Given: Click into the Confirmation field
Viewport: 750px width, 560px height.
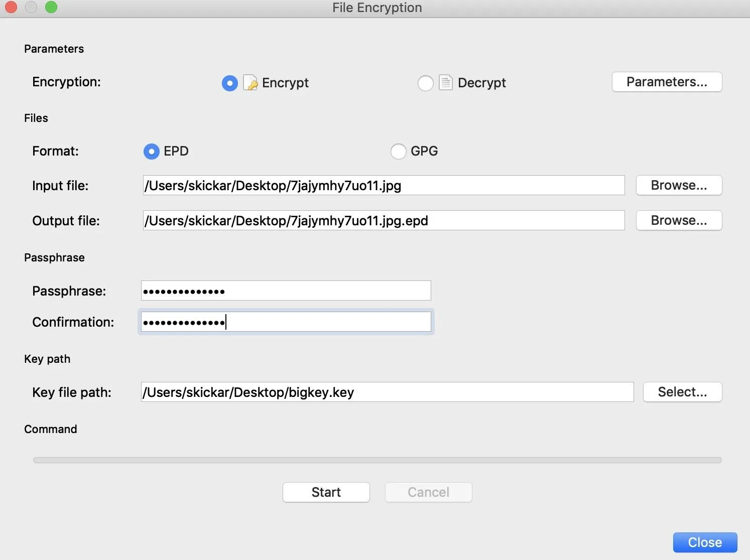Looking at the screenshot, I should [286, 322].
